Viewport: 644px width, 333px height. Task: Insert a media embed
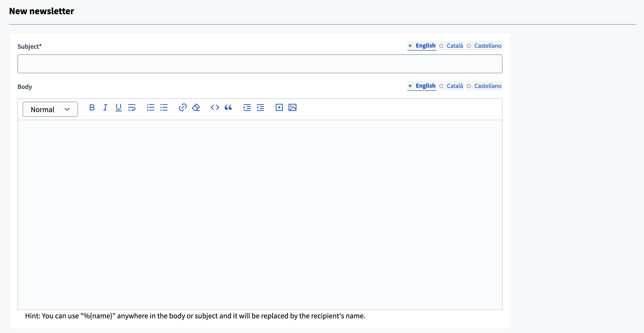click(279, 108)
